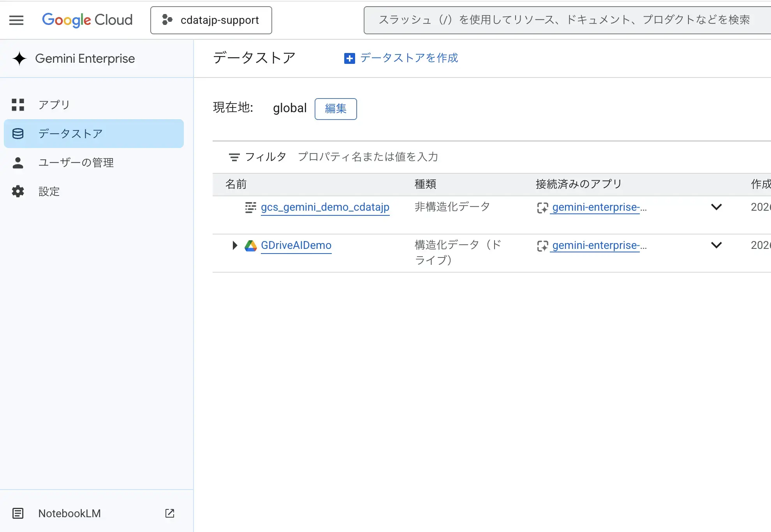
Task: Click the unstructured data icon beside gcs_gemini_demo_cdatajp
Action: point(250,207)
